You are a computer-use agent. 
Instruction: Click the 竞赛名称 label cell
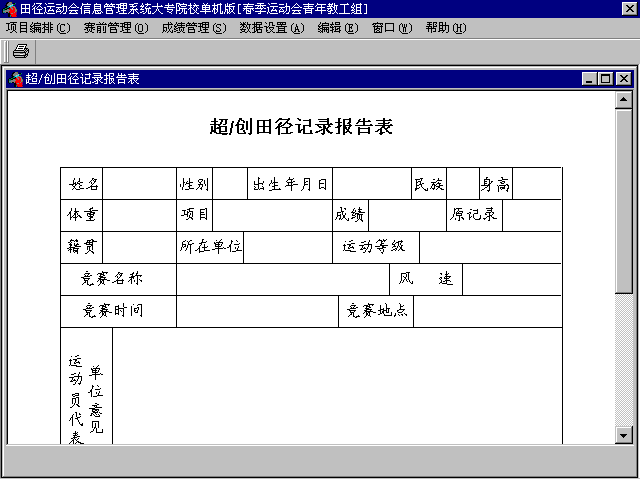(x=118, y=279)
